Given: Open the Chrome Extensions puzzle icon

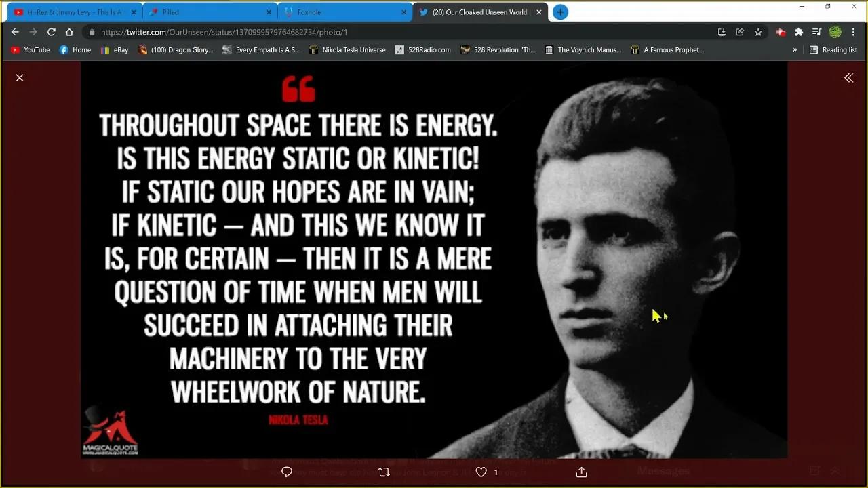Looking at the screenshot, I should (799, 31).
